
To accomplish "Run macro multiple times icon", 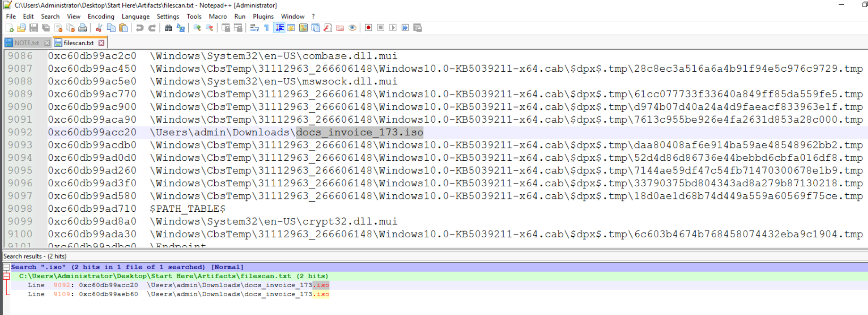I will 405,28.
